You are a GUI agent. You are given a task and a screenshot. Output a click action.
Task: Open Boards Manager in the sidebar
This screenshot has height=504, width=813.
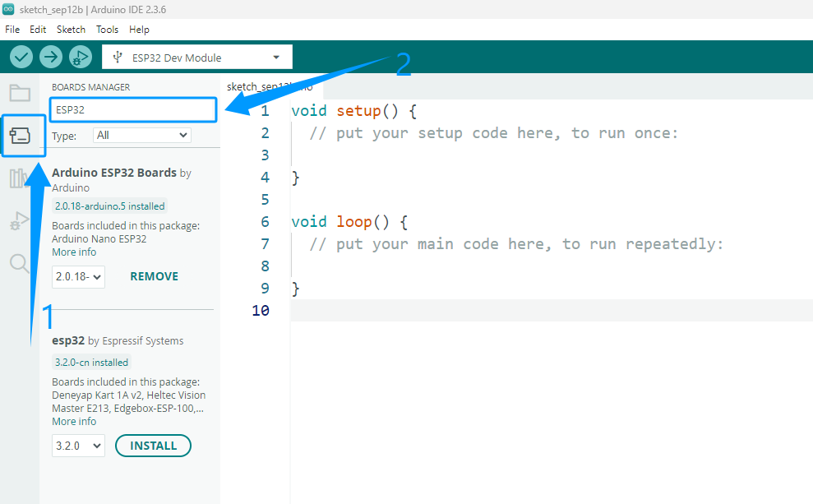pos(21,136)
